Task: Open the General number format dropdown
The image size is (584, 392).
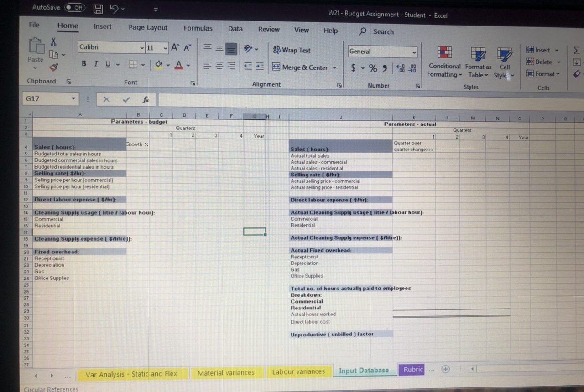Action: click(x=413, y=51)
